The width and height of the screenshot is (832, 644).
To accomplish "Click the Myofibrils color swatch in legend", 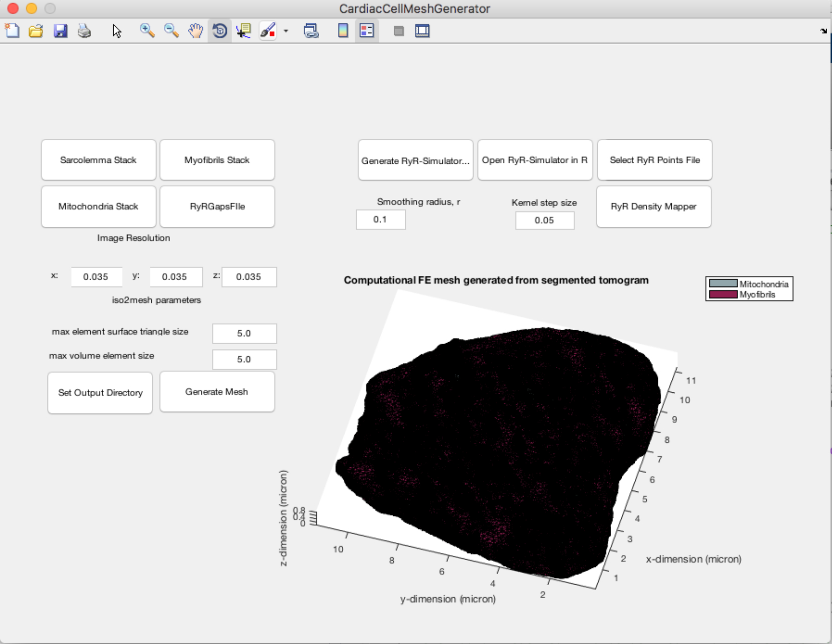I will click(x=723, y=295).
